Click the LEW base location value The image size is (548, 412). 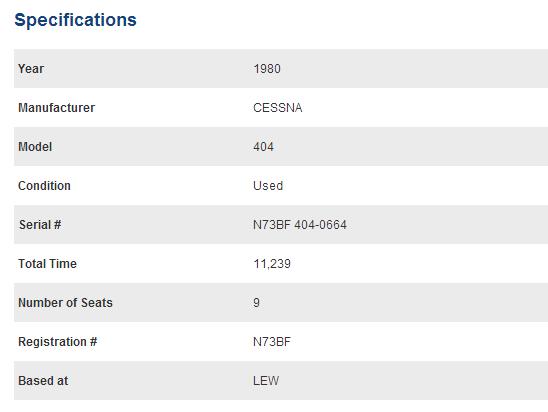(266, 381)
